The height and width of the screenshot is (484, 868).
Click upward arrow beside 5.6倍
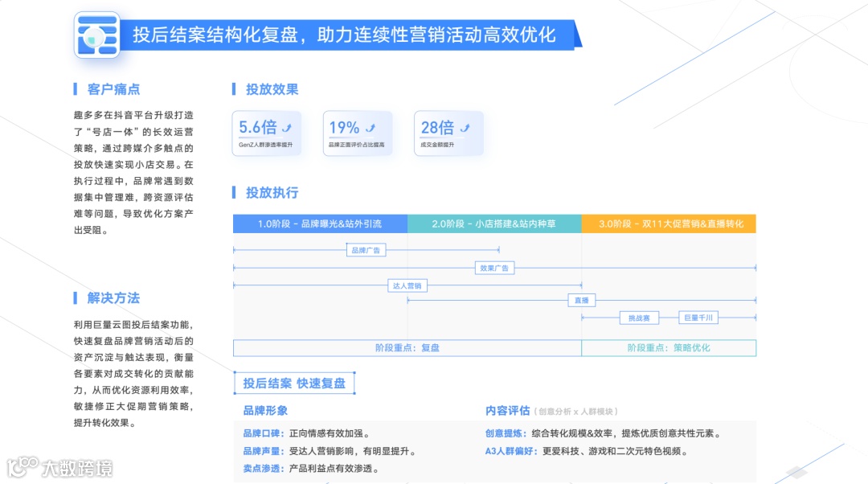click(x=287, y=128)
